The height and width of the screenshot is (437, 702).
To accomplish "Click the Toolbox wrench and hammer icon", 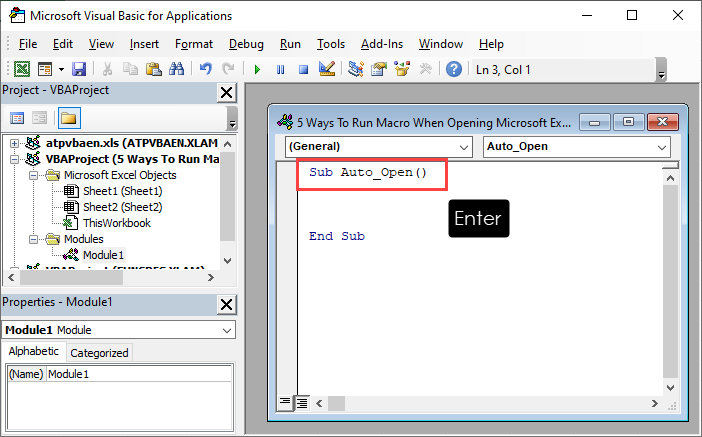I will [x=425, y=69].
